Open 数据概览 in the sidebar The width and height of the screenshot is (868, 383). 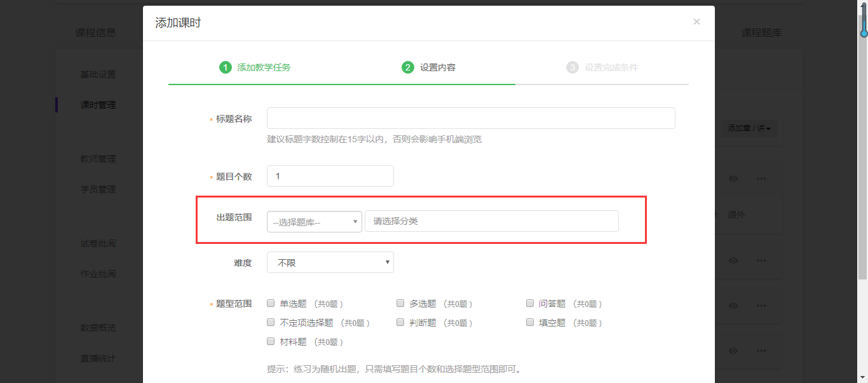pyautogui.click(x=98, y=328)
